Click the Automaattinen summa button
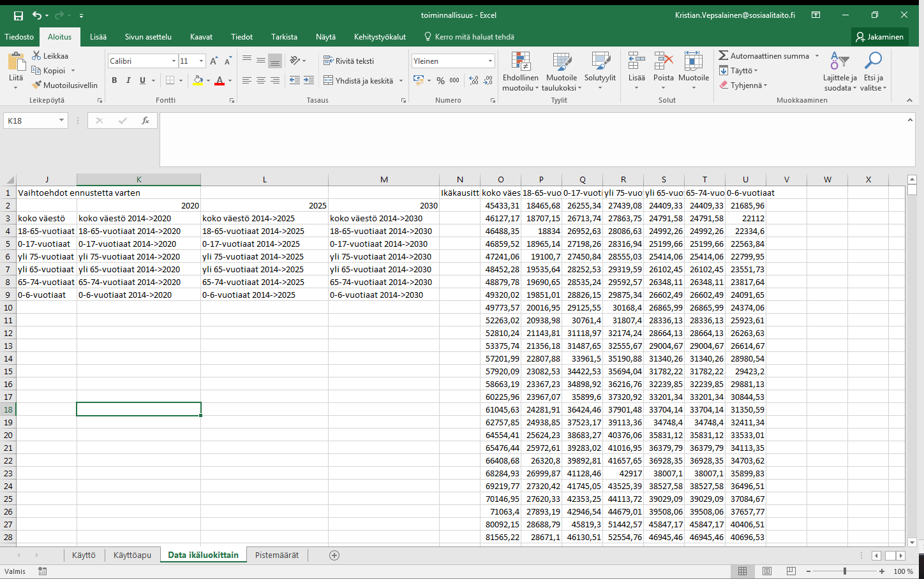The height and width of the screenshot is (579, 924). click(x=764, y=55)
